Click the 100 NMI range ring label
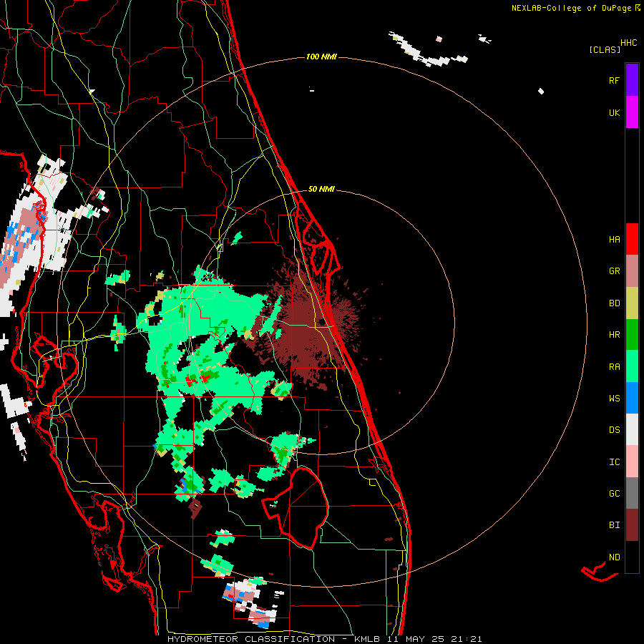 tap(321, 57)
